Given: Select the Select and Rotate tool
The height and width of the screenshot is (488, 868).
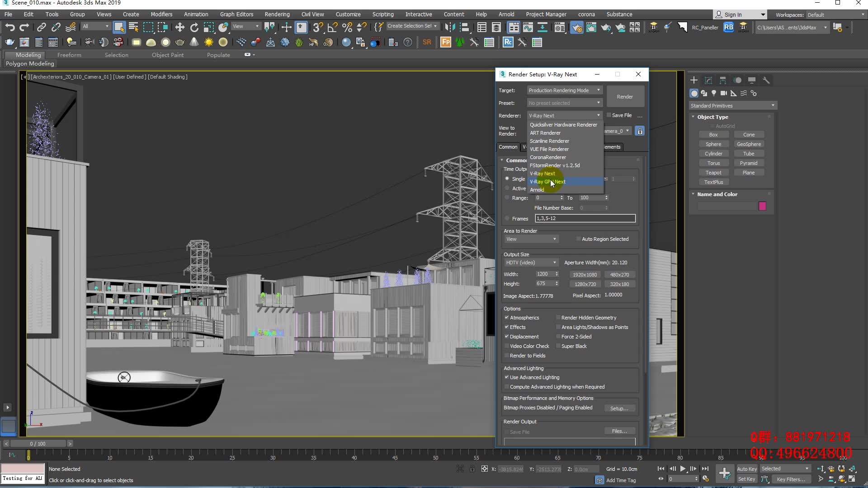Looking at the screenshot, I should click(194, 27).
